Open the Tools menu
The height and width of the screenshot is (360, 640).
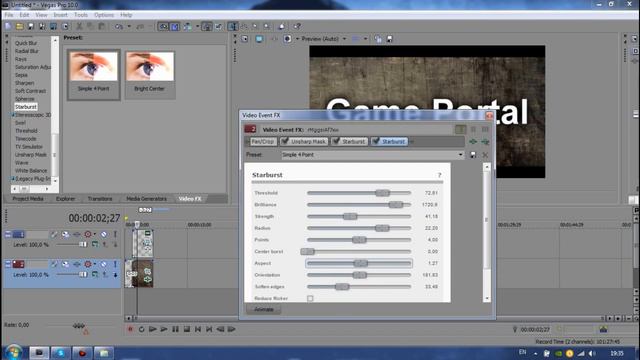[x=81, y=15]
